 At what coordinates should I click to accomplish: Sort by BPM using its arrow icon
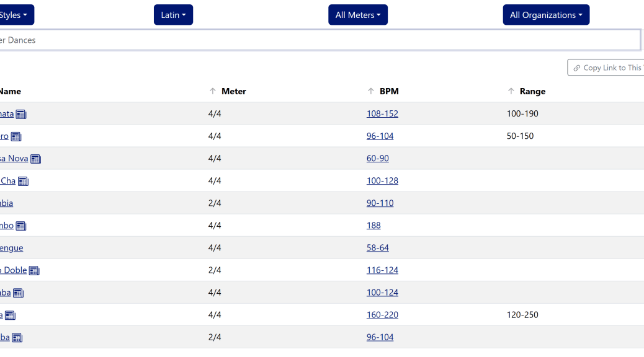tap(371, 91)
